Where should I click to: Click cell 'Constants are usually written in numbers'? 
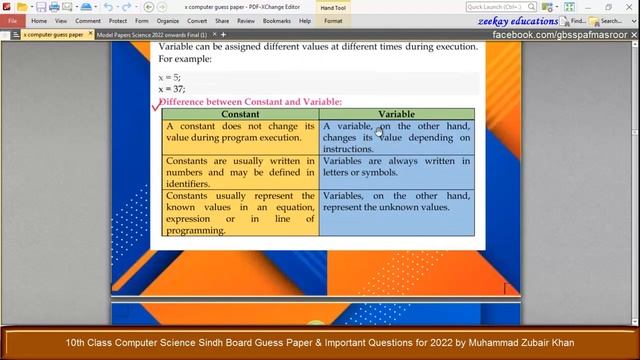coord(240,172)
